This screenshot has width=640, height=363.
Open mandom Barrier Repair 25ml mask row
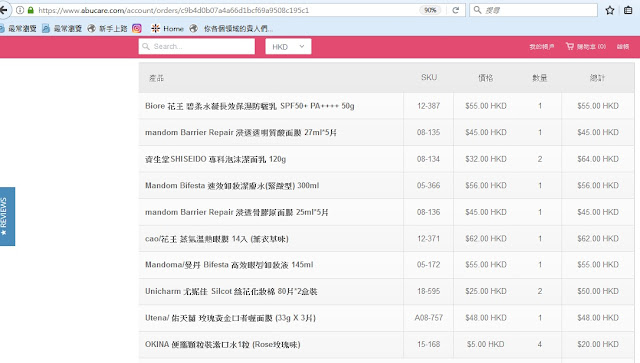click(237, 212)
